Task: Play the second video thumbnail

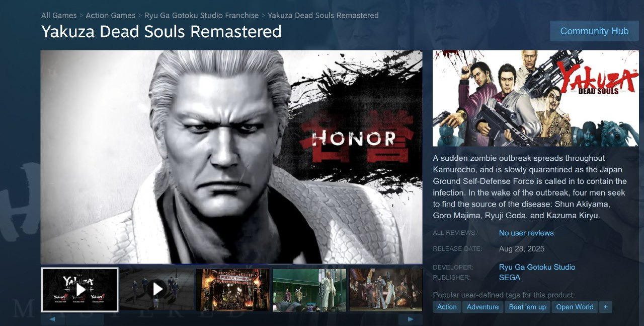Action: 156,290
